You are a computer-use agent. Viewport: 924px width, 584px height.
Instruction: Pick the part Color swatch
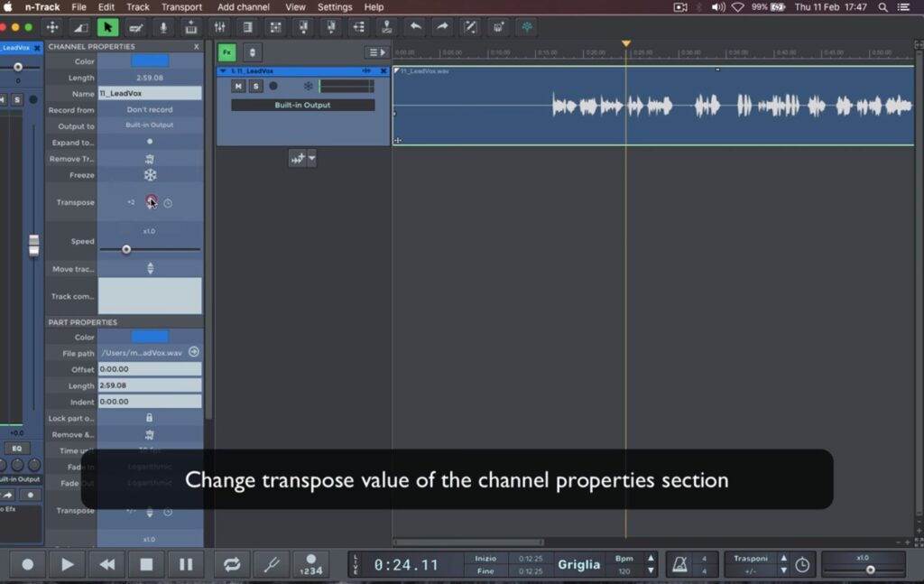coord(150,337)
